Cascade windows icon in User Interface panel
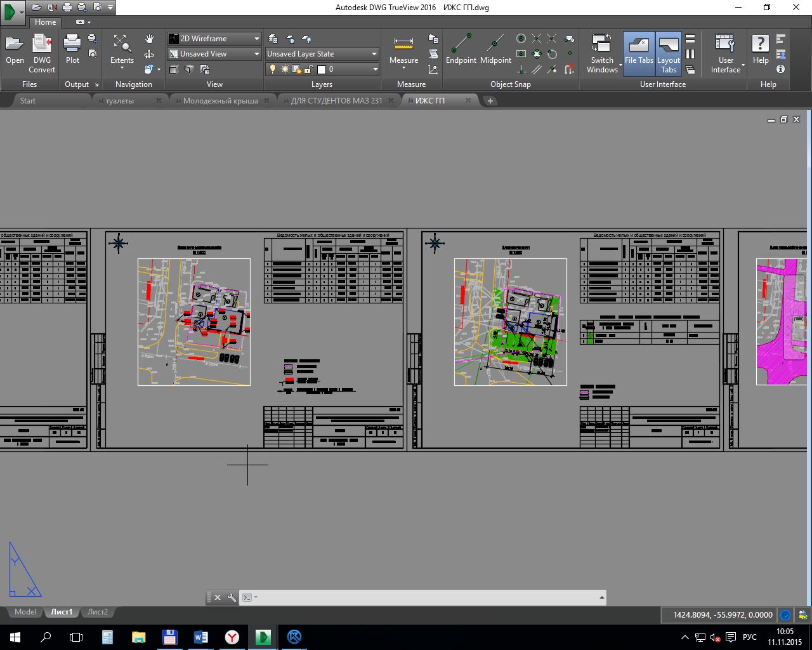Viewport: 812px width, 650px height. [x=690, y=69]
